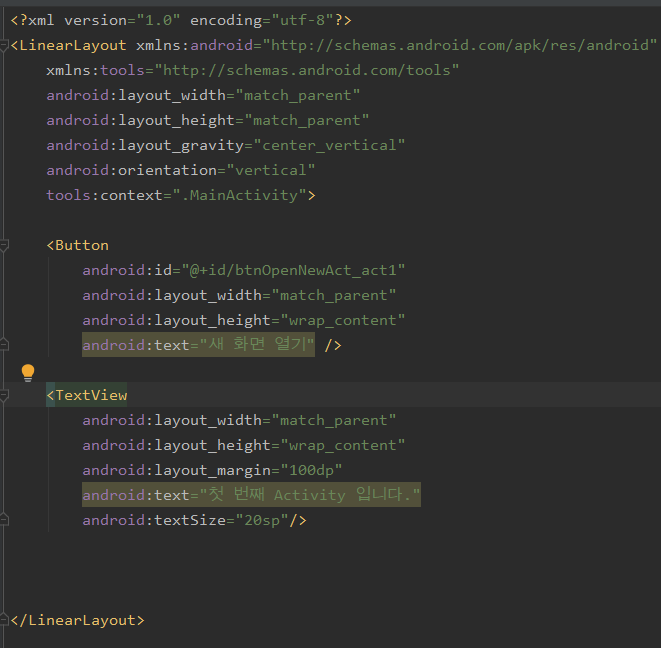Screen dimensions: 661x648
Task: Click root layout_width "match_parent" value
Action: (x=298, y=95)
